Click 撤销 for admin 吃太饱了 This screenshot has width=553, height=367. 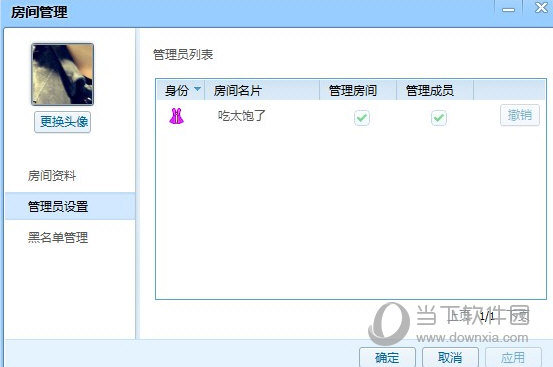click(x=519, y=115)
